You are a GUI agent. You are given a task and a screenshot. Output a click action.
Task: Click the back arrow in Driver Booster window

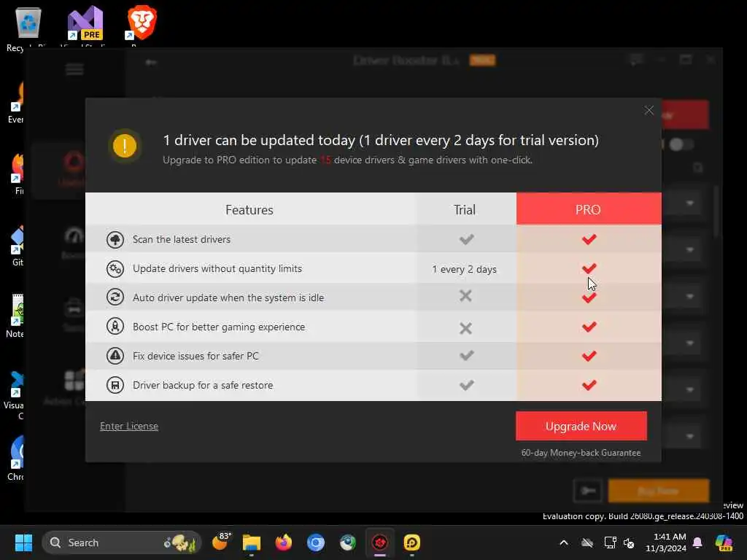point(150,63)
